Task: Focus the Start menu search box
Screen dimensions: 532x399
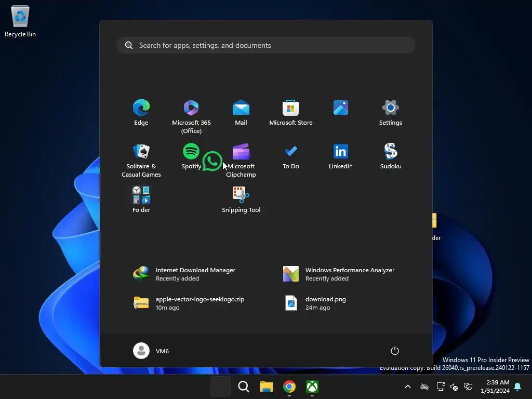Action: 266,45
